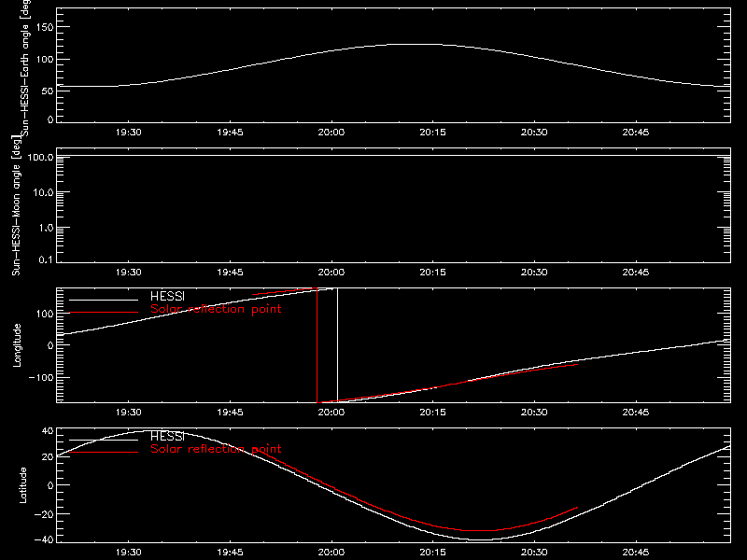This screenshot has width=747, height=560.
Task: Click white HESSI legend line in Longitude plot
Action: pos(104,300)
